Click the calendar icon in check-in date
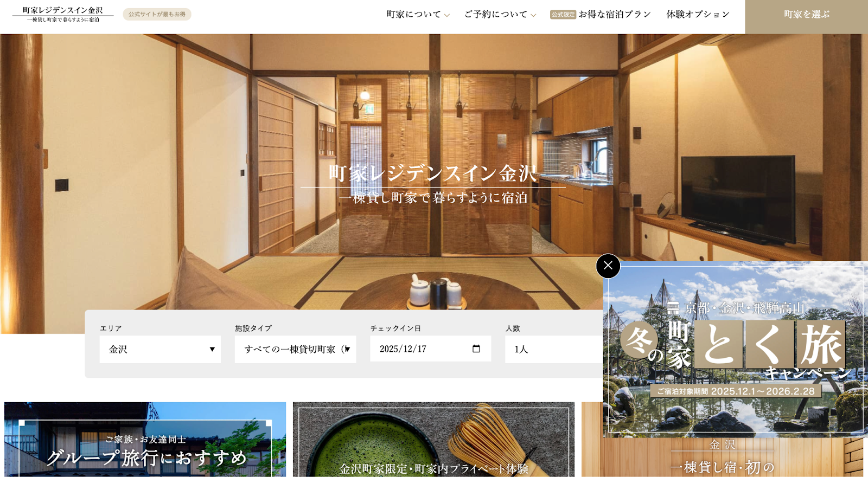Image resolution: width=868 pixels, height=477 pixels. [476, 349]
